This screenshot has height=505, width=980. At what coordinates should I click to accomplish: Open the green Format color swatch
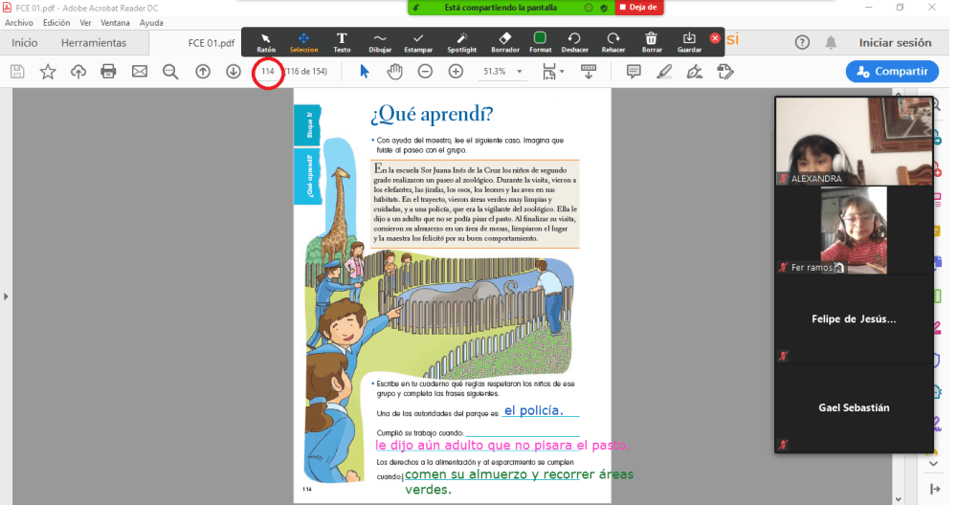click(x=540, y=41)
